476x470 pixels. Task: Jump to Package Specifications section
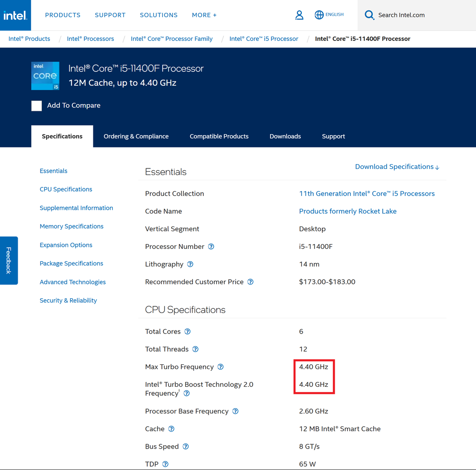(x=71, y=264)
